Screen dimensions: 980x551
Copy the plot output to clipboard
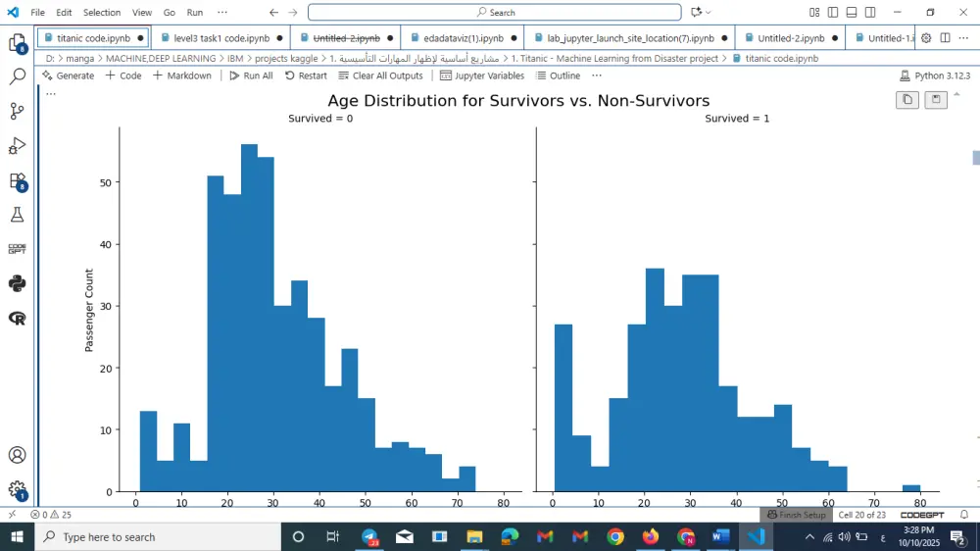(x=906, y=99)
